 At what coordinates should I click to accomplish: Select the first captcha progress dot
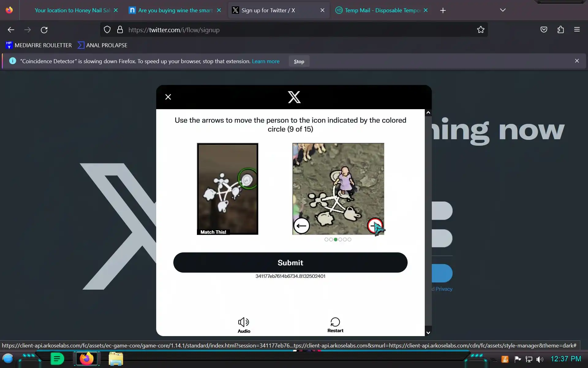(x=326, y=240)
